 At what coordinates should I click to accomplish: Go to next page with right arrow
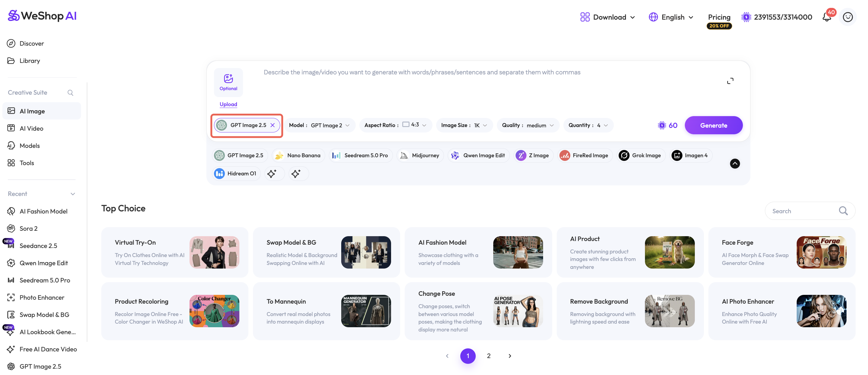[x=510, y=356]
